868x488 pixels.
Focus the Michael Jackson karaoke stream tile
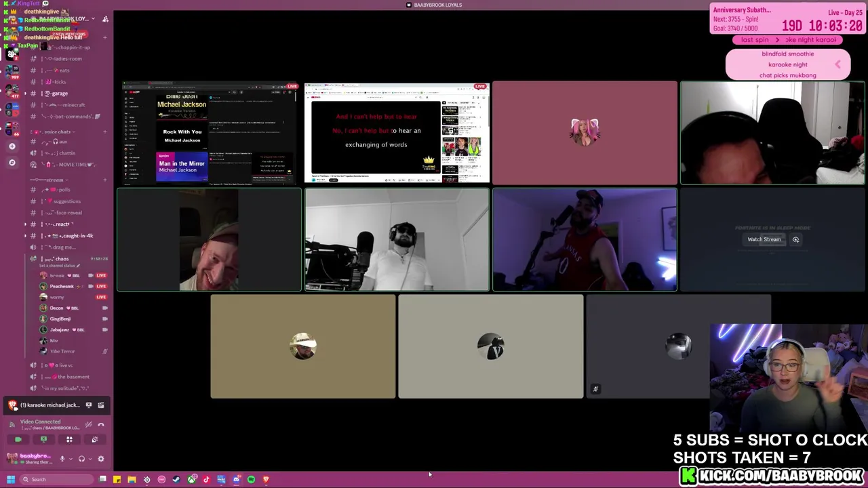(210, 134)
